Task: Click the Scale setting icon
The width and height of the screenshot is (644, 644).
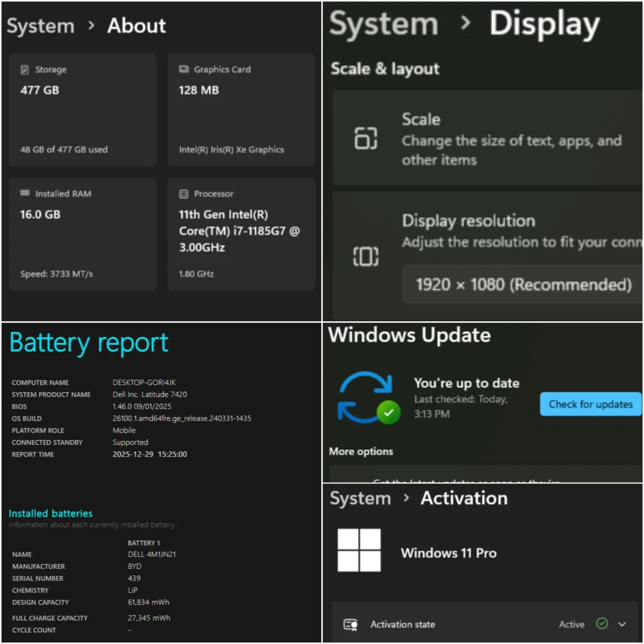Action: [x=365, y=138]
